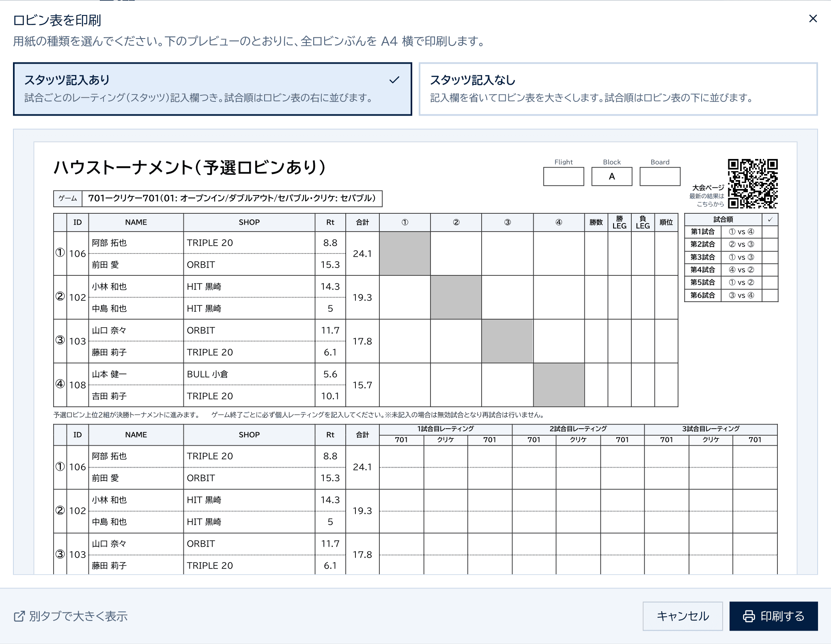Click the name 山本 健一 in robin table

point(109,374)
